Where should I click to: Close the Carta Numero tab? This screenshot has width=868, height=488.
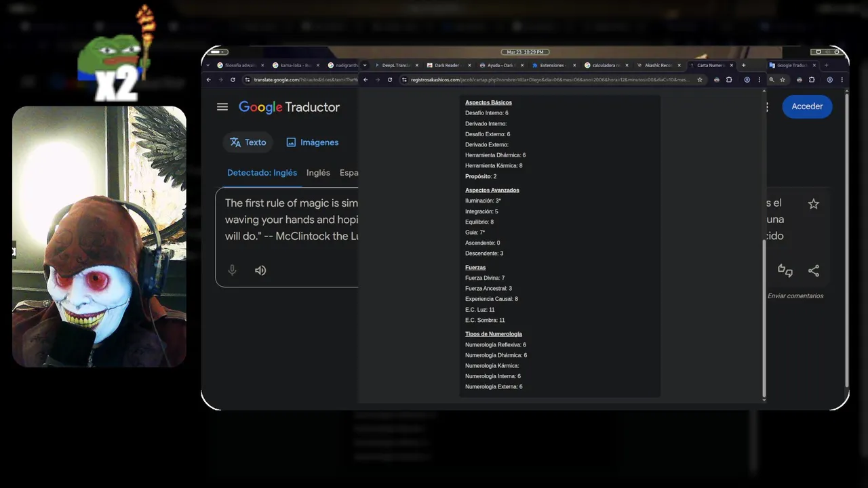pyautogui.click(x=731, y=65)
